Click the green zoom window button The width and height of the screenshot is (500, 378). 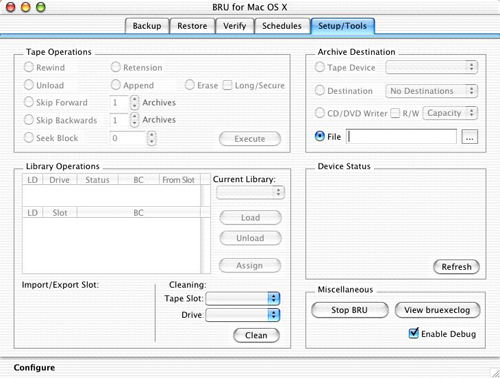(x=40, y=7)
